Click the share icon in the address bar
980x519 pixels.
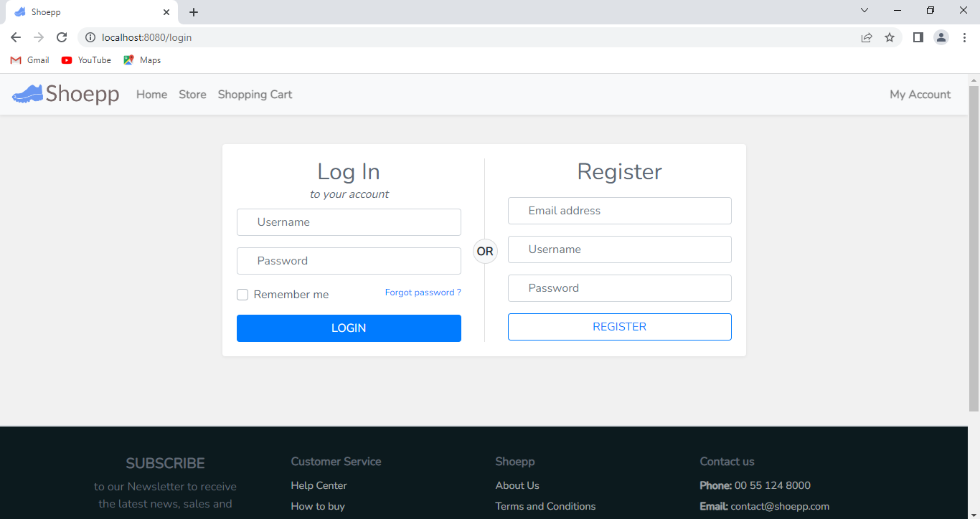pos(866,37)
